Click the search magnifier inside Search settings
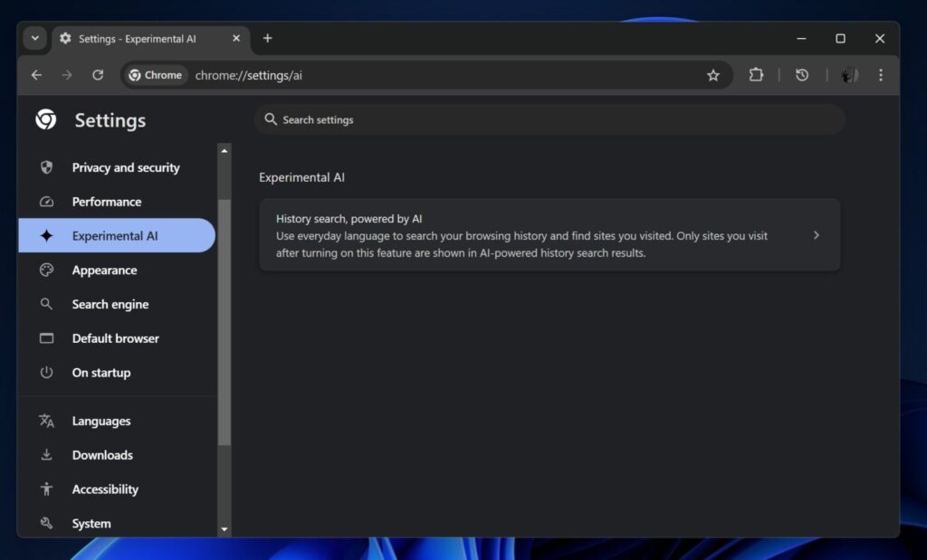Image resolution: width=927 pixels, height=560 pixels. tap(270, 119)
